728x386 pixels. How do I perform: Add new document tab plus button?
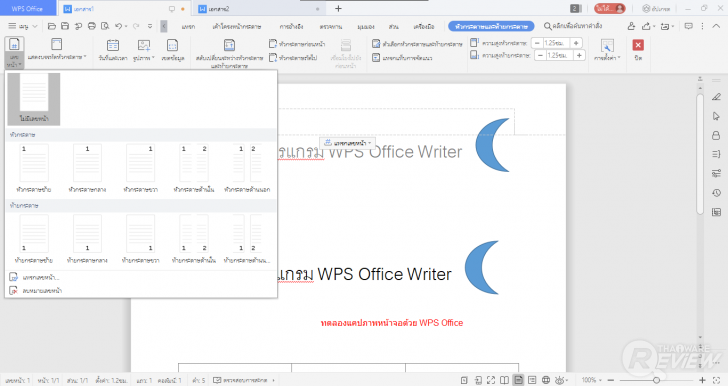338,8
